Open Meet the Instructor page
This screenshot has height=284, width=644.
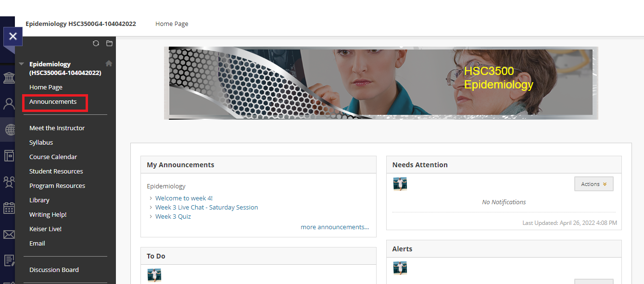[57, 128]
